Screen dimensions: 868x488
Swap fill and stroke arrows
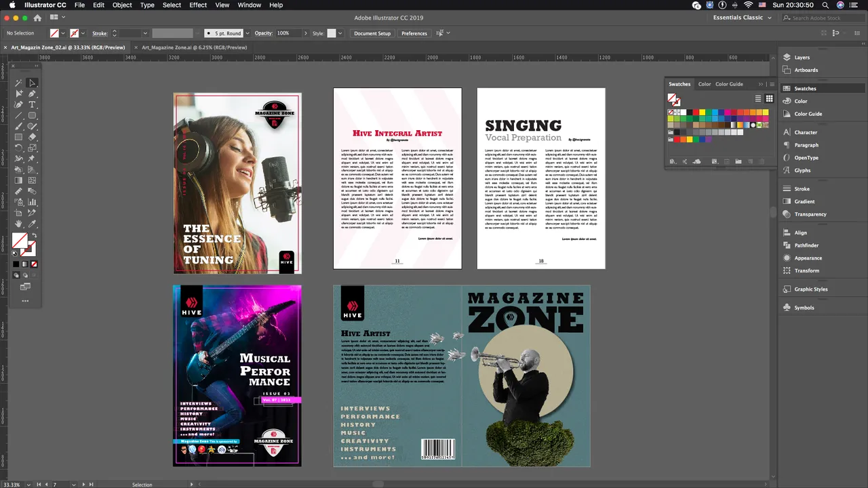click(35, 235)
